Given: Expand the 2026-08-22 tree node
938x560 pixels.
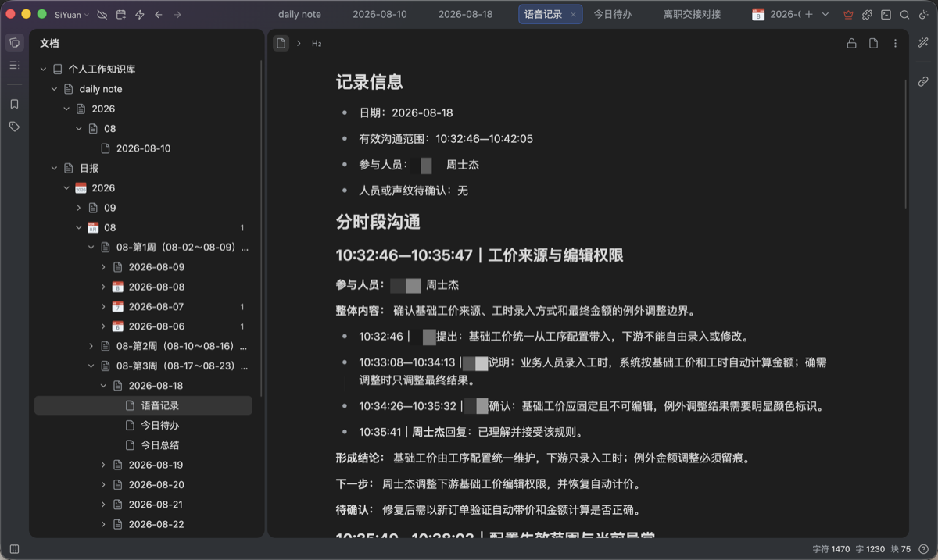Looking at the screenshot, I should (103, 524).
